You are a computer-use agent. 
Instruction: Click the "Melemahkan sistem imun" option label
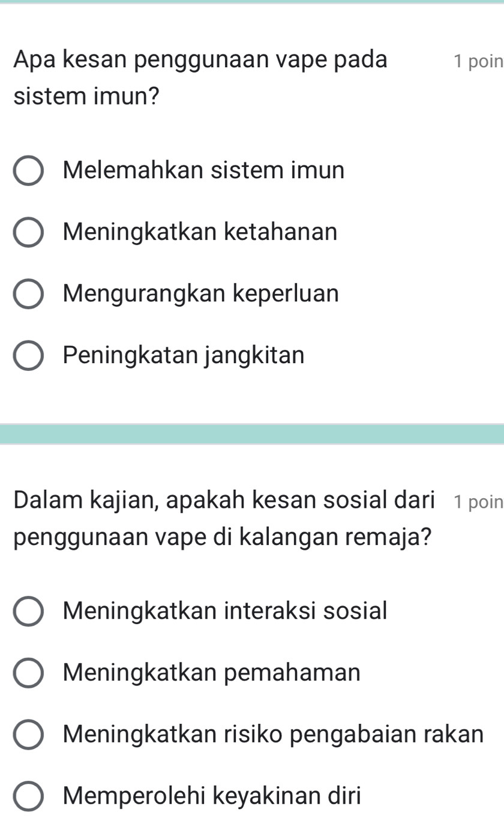click(x=203, y=170)
